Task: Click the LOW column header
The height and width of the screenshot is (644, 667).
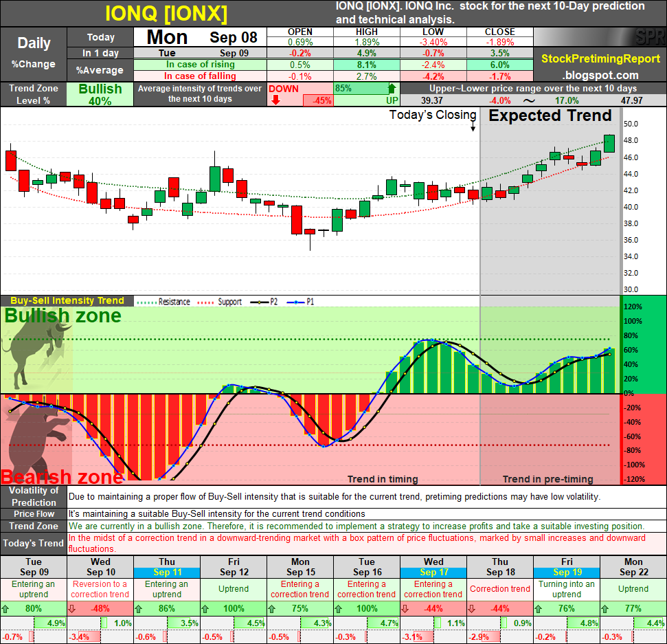Action: pyautogui.click(x=433, y=32)
